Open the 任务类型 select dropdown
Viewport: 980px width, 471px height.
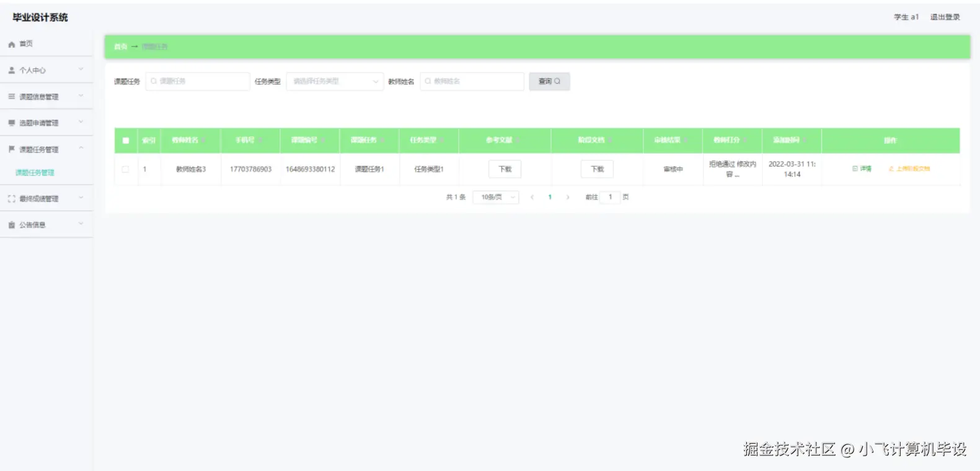[335, 81]
